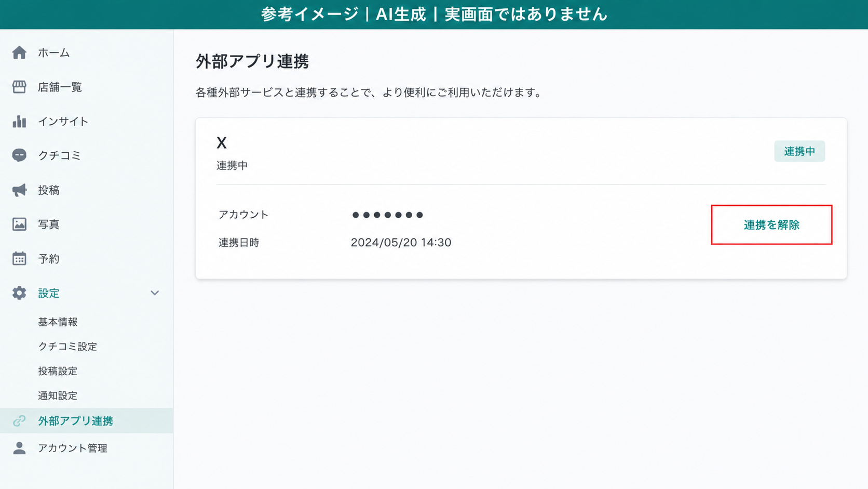
Task: Click the アカウント field label
Action: (243, 215)
